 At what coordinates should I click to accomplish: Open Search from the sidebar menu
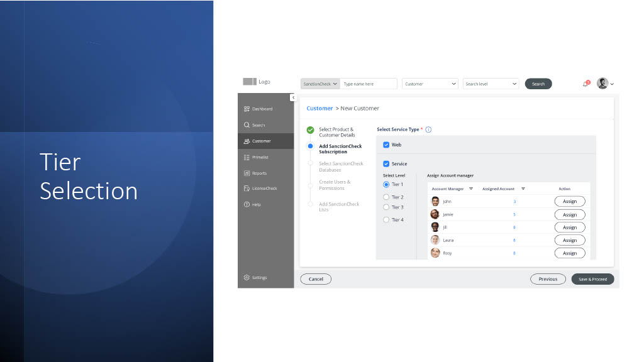click(266, 125)
